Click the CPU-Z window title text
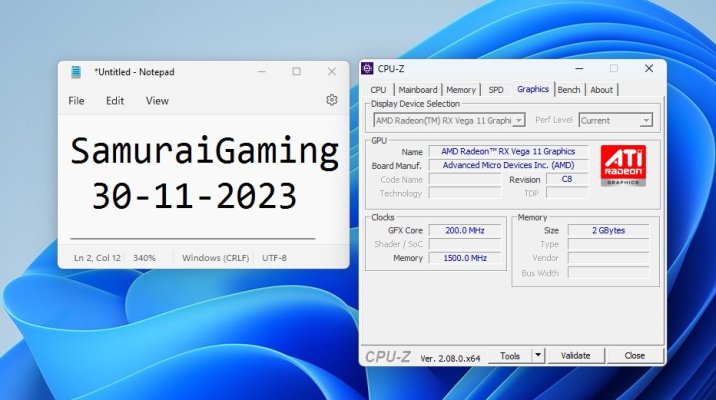 [x=391, y=69]
